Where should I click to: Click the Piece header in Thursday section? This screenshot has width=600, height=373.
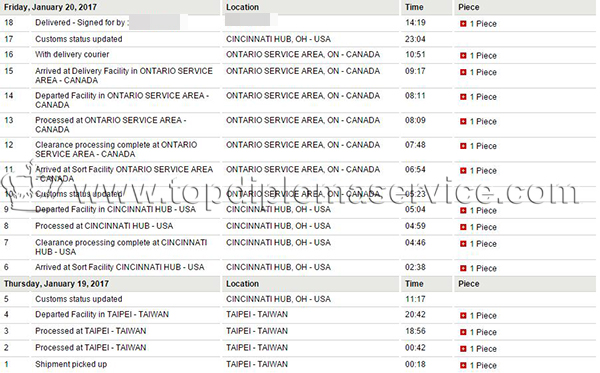(x=469, y=284)
